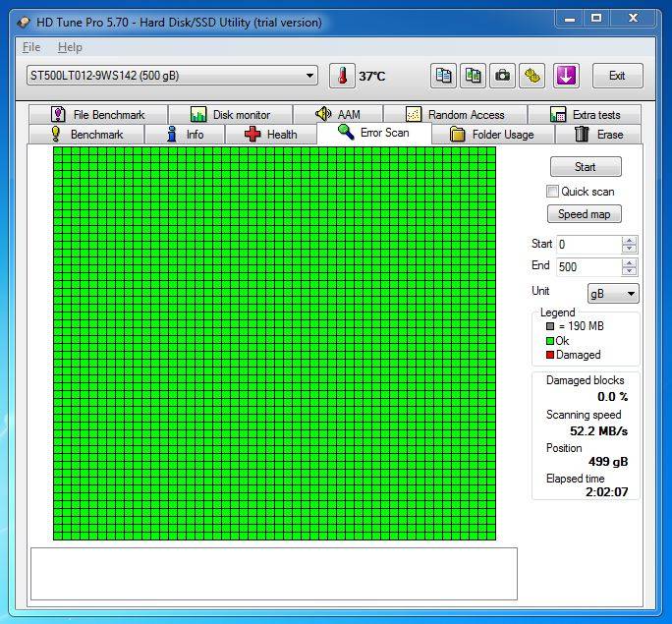The image size is (672, 624).
Task: Increase the End value with up arrow
Action: coord(629,263)
